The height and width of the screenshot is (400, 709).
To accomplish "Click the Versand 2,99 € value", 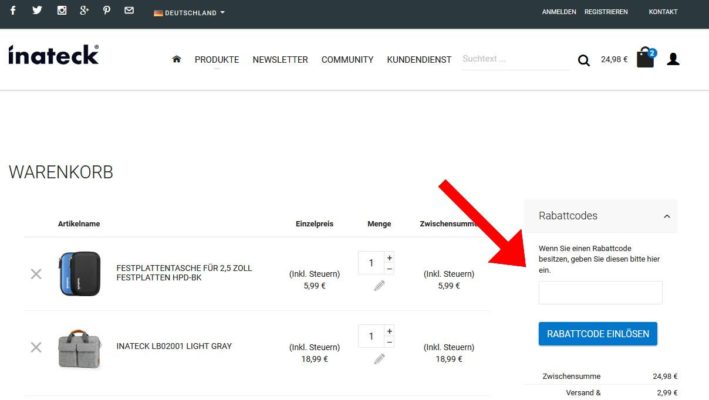I will [x=667, y=393].
